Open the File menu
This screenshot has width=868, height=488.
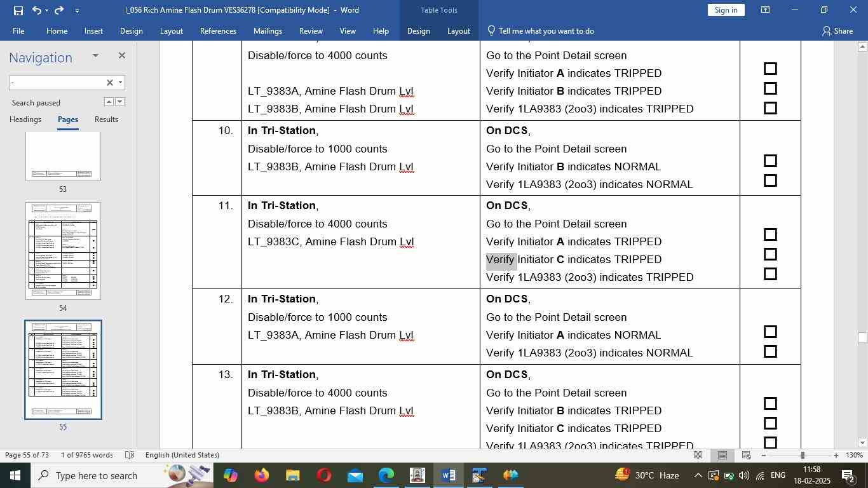tap(18, 31)
